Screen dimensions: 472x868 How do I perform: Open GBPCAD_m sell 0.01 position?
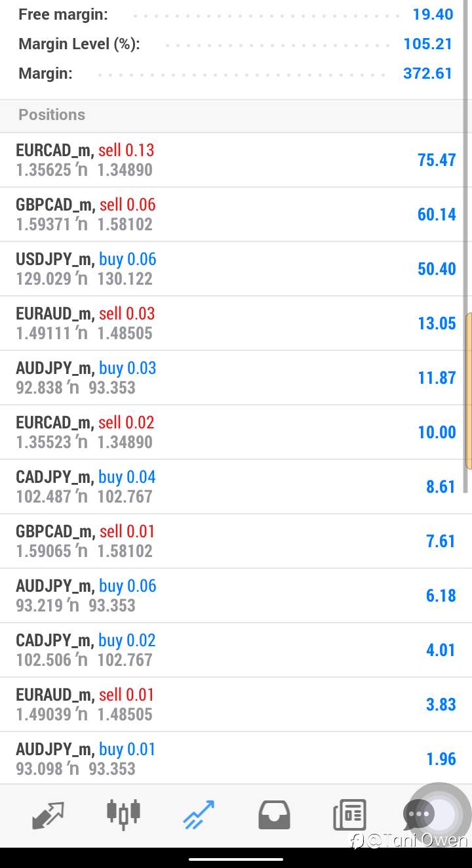coord(236,541)
